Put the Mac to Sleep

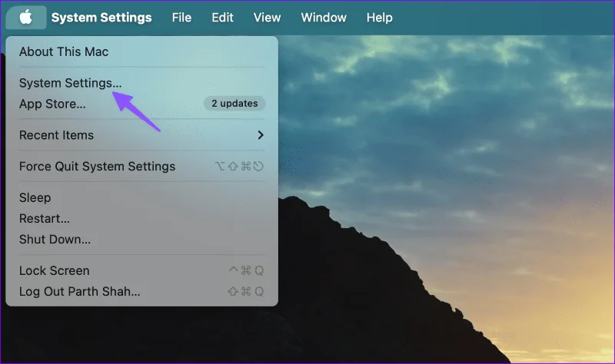point(142,198)
